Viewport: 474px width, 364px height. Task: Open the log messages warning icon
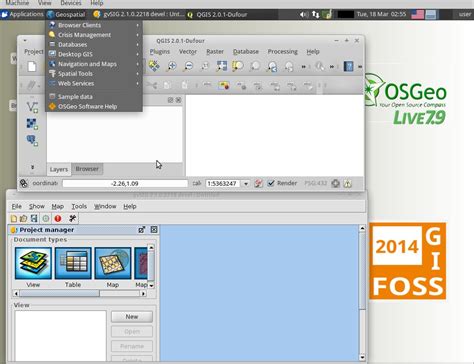348,183
